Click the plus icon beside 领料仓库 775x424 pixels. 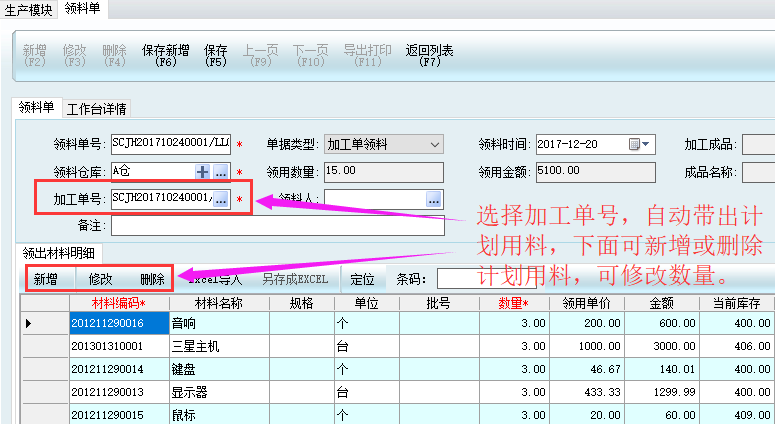click(x=202, y=172)
